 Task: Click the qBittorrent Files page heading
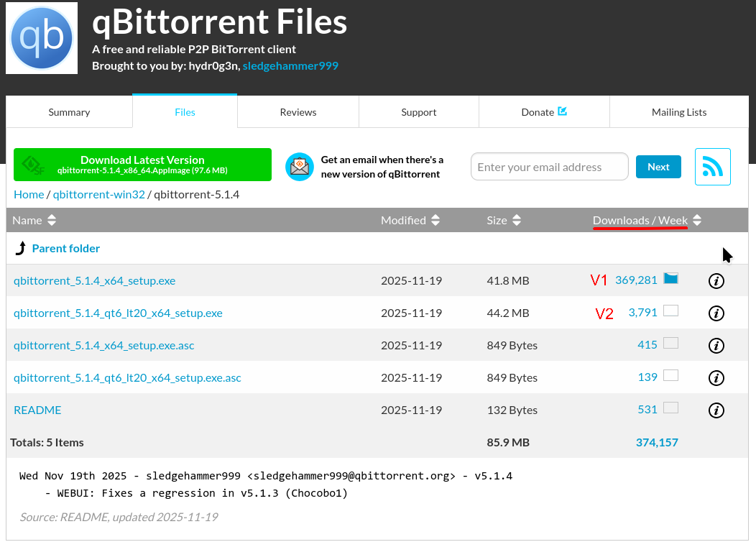pyautogui.click(x=219, y=23)
